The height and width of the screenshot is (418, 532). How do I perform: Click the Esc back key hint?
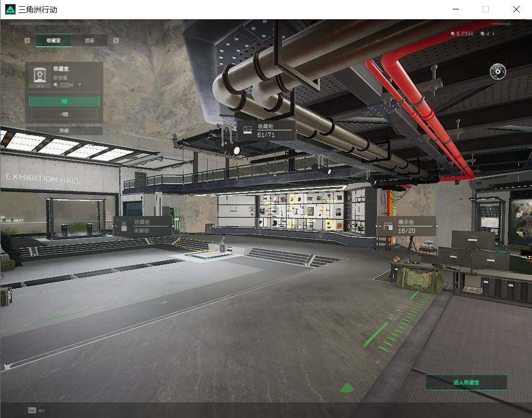coord(32,410)
